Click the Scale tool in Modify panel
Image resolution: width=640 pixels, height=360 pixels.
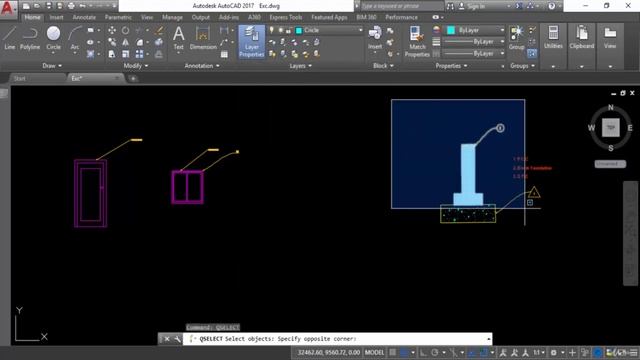point(125,54)
